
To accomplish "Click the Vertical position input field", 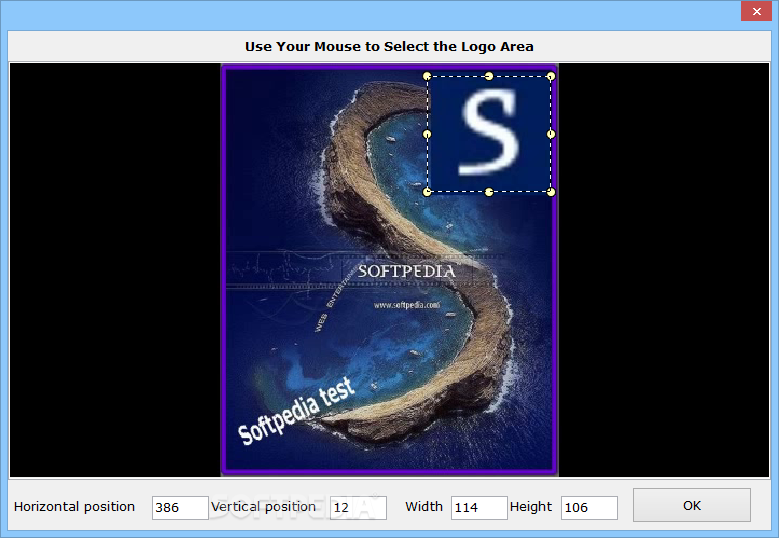I will click(x=358, y=508).
